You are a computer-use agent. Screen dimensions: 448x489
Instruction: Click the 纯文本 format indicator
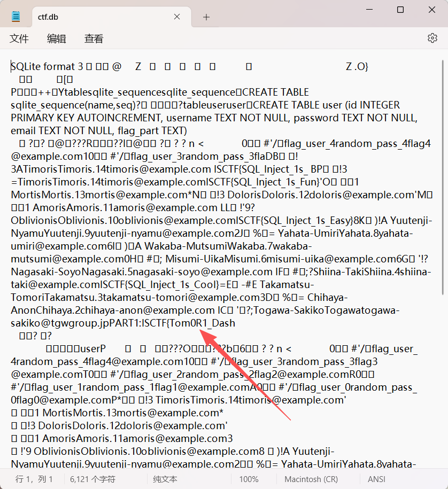pos(165,479)
